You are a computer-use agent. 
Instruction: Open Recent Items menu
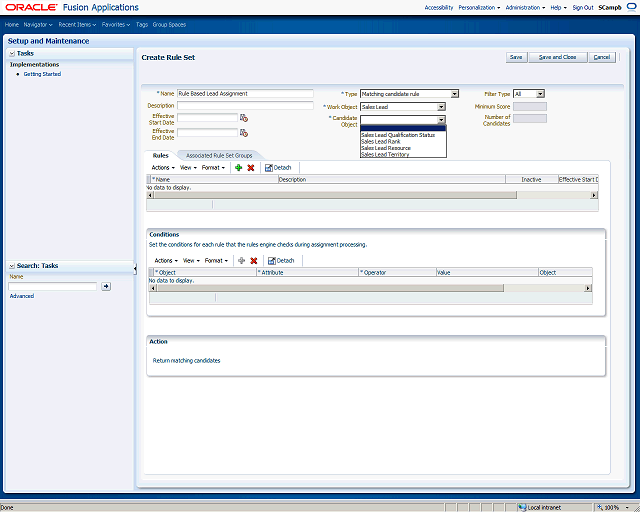[x=77, y=24]
